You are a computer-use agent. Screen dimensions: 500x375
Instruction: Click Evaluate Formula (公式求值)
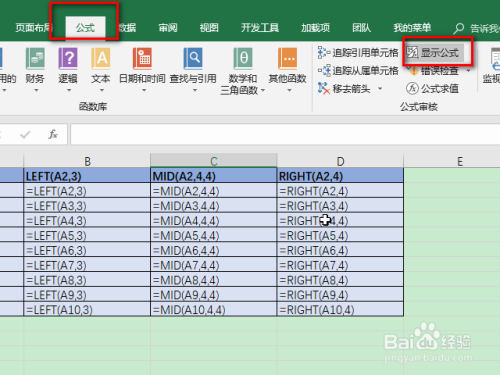point(433,89)
